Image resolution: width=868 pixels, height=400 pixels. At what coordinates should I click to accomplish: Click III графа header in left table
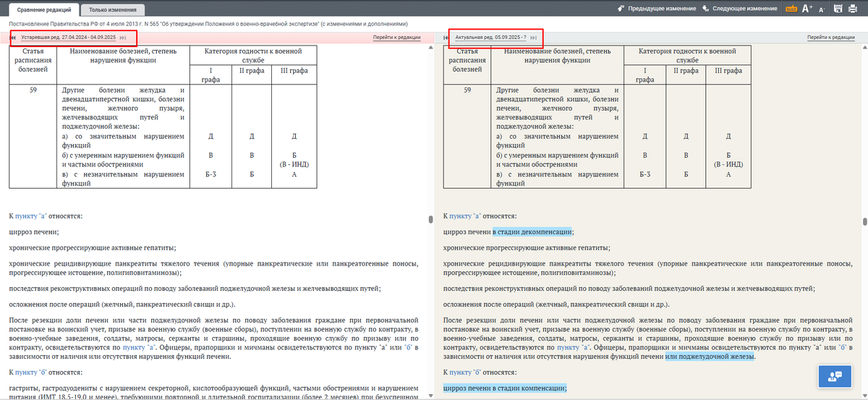(x=294, y=70)
